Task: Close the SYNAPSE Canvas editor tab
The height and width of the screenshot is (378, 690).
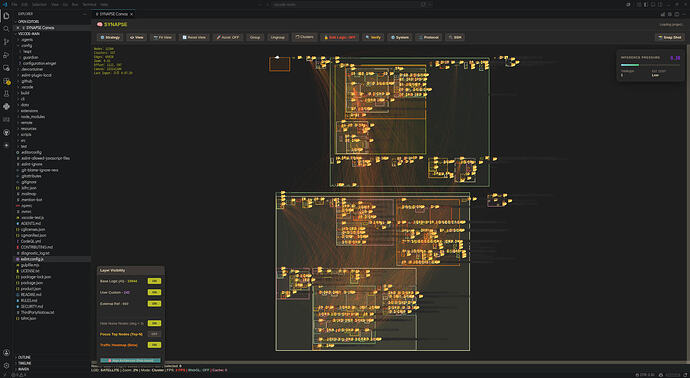Action: [x=131, y=14]
